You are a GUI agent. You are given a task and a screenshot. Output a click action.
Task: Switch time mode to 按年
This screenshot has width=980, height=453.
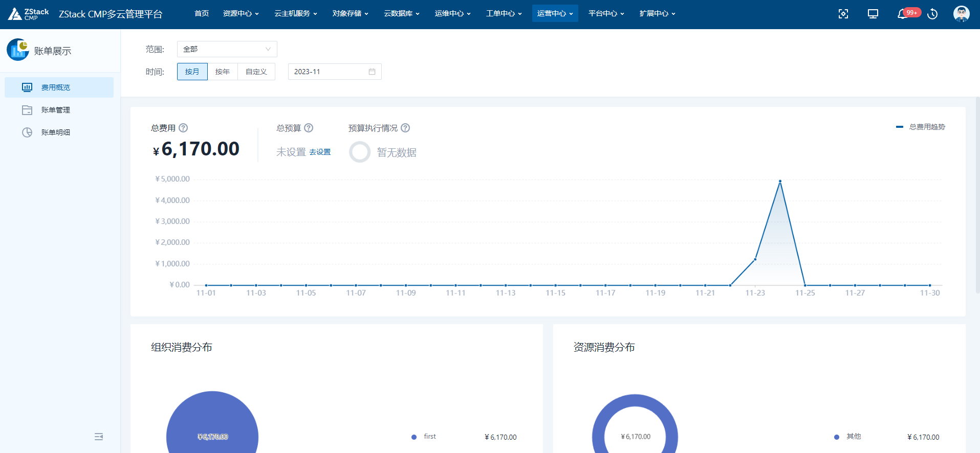coord(222,72)
